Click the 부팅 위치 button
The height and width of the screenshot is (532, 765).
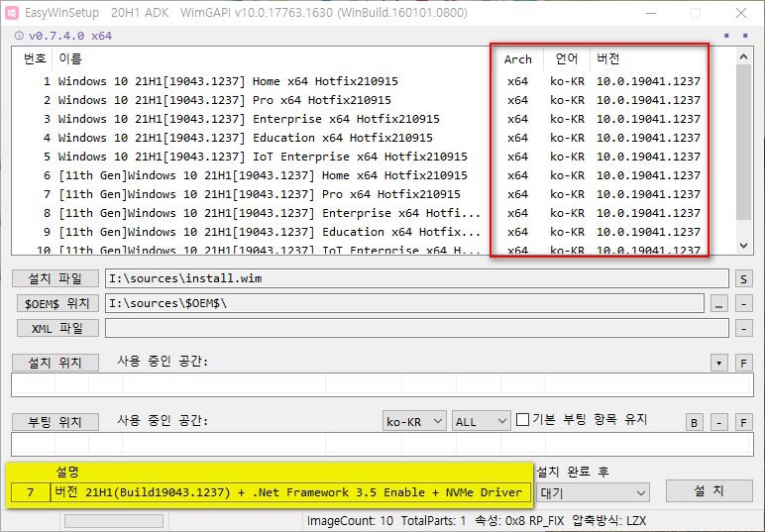[x=55, y=422]
